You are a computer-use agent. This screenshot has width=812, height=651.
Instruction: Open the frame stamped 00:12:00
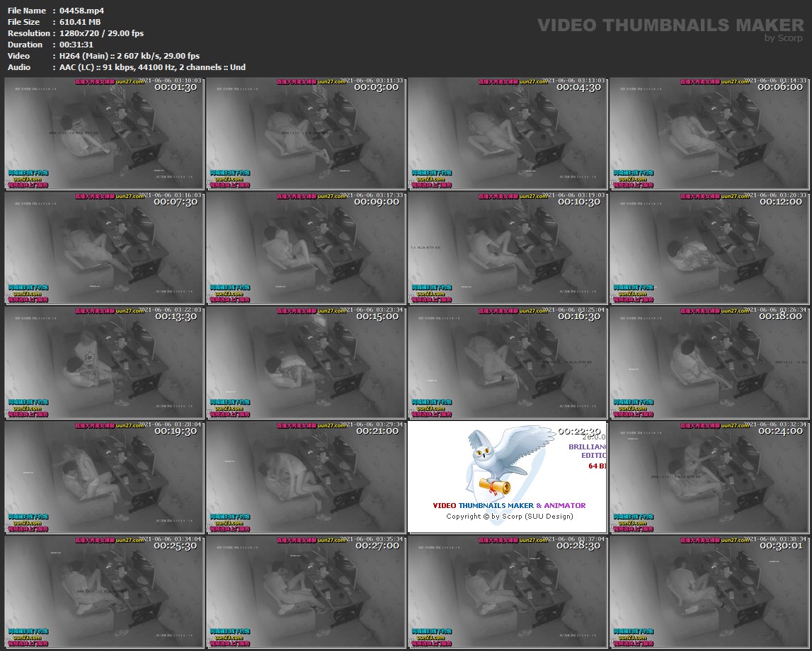[709, 248]
